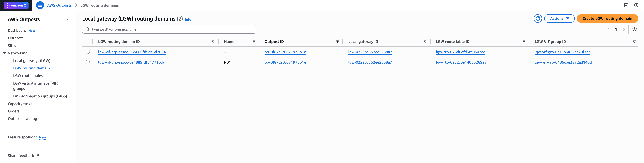Click the split panel icon in header
This screenshot has width=644, height=163.
[x=626, y=5]
